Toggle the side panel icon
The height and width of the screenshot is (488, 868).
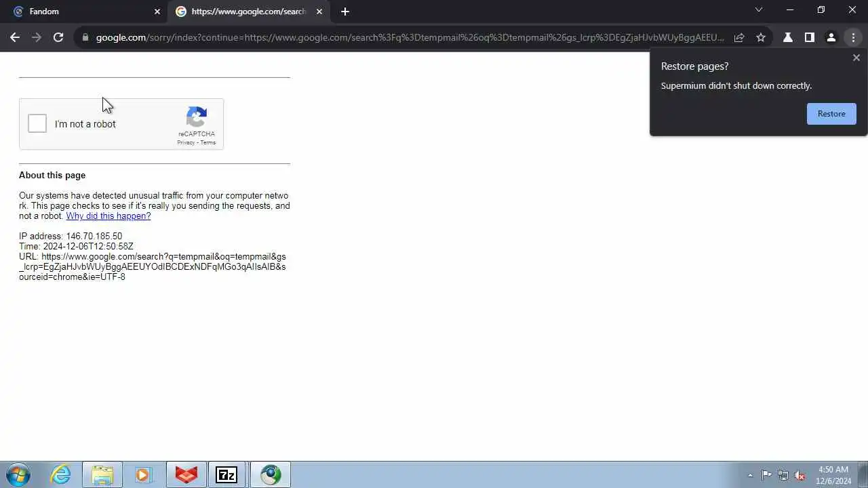pos(810,37)
